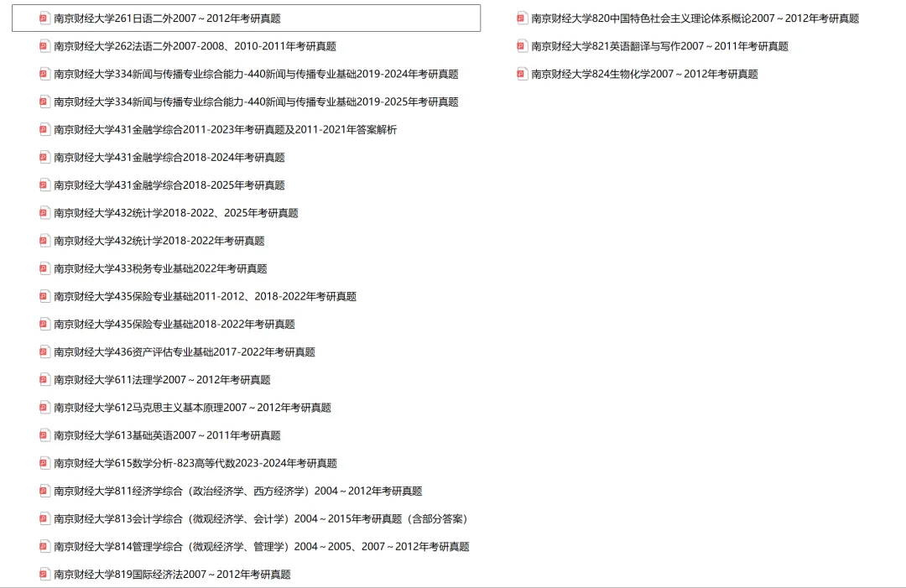Click PDF icon of 262法语二外 file

[x=44, y=46]
